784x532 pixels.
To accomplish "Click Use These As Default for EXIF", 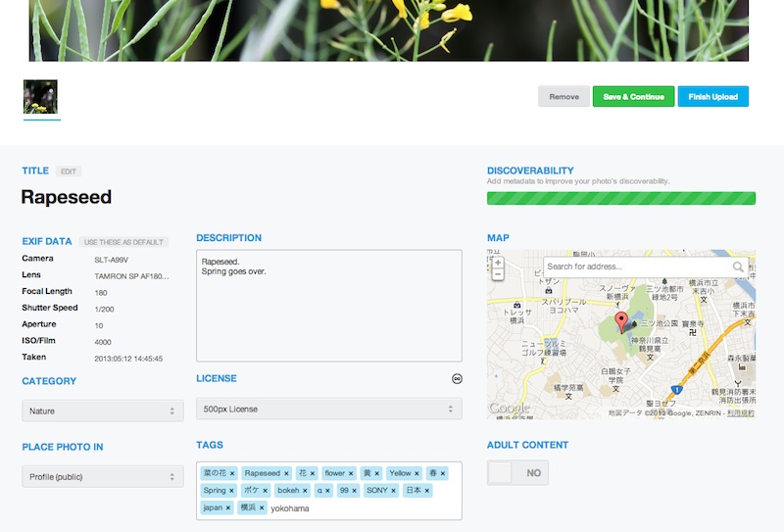I will (x=124, y=242).
